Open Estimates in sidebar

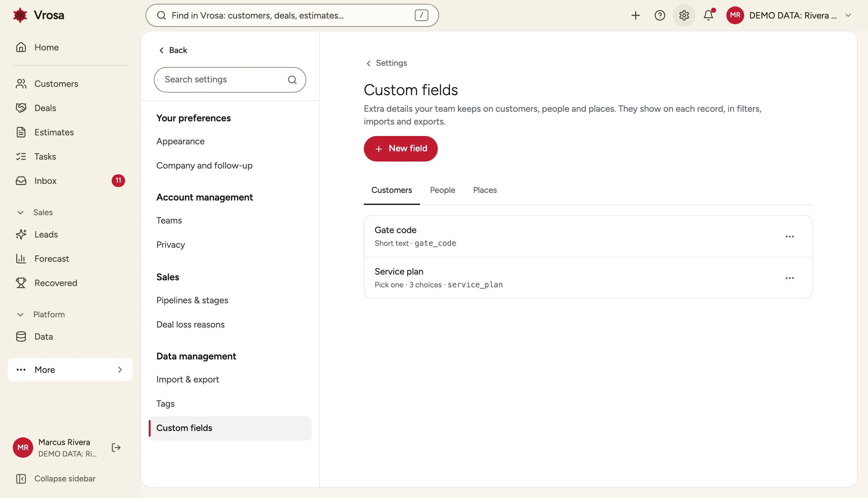pyautogui.click(x=70, y=132)
